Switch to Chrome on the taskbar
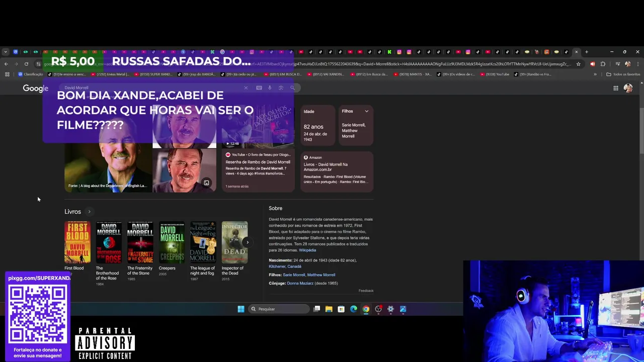This screenshot has height=362, width=644. pos(366,309)
